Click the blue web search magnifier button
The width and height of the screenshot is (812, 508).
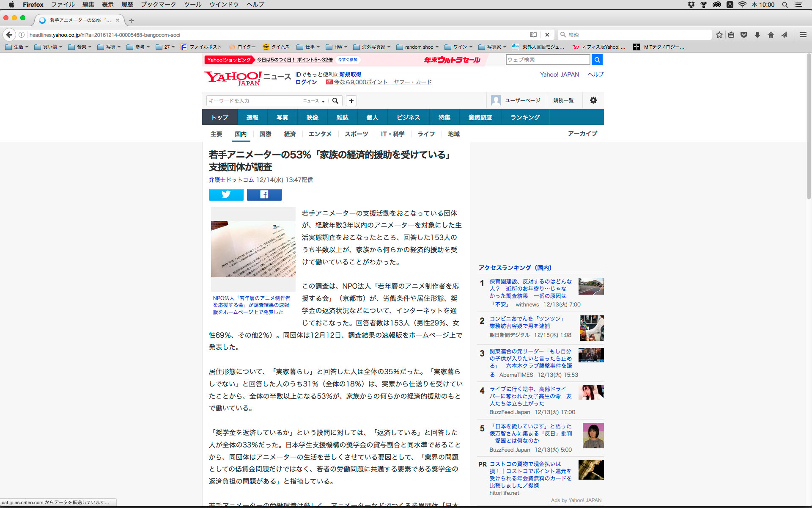click(597, 60)
